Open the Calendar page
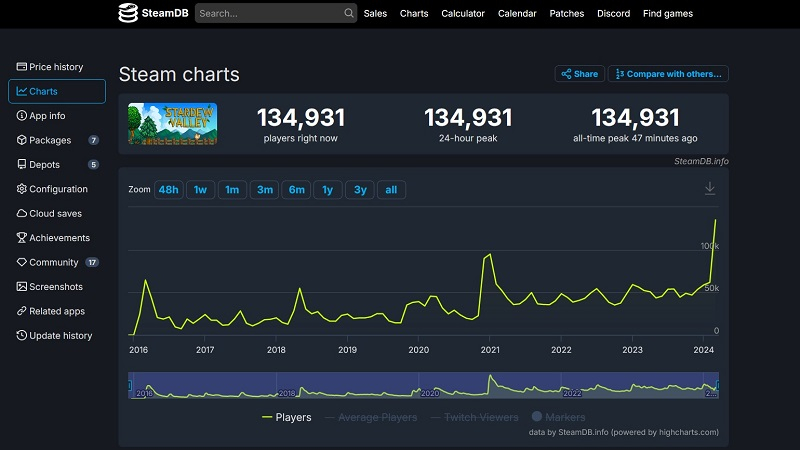The image size is (800, 450). point(517,14)
